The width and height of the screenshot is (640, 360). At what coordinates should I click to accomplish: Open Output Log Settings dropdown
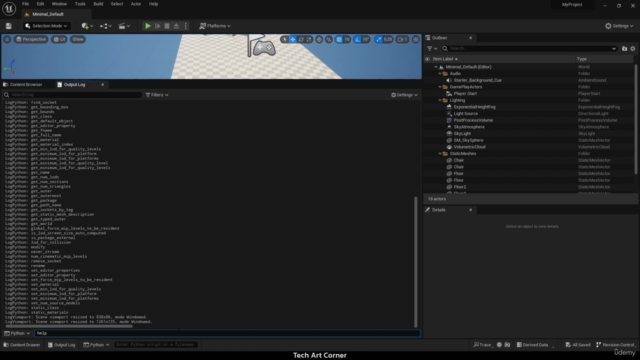pos(404,95)
